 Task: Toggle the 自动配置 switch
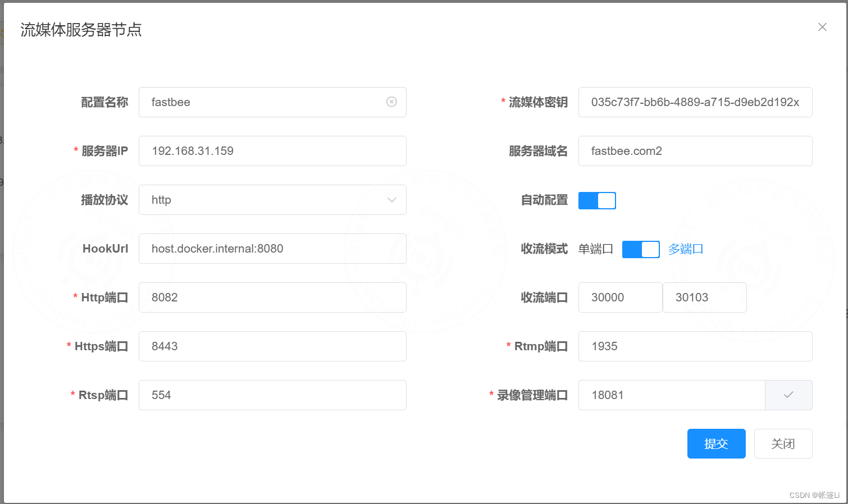(597, 200)
